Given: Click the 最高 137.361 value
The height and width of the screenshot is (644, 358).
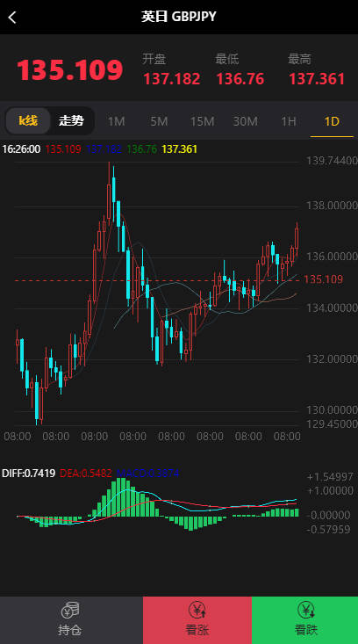Looking at the screenshot, I should pos(317,79).
